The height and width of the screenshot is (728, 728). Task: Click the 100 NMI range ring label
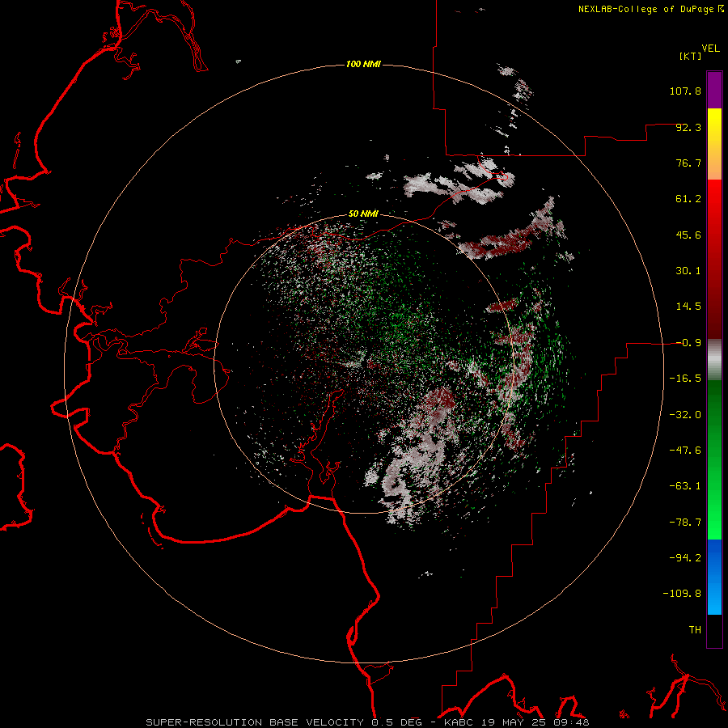[363, 64]
